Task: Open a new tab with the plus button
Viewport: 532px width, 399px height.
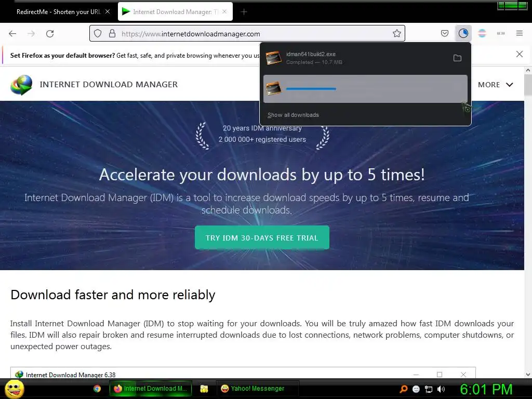Action: point(244,12)
